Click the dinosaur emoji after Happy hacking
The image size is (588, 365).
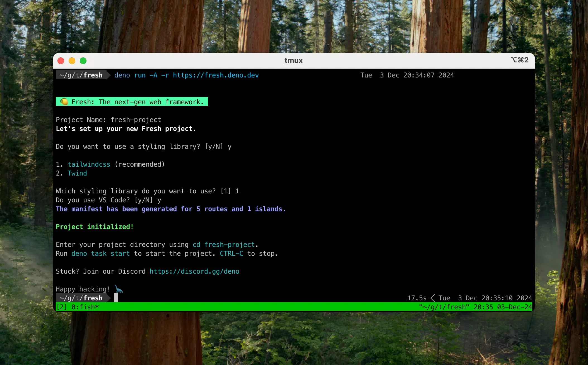tap(119, 289)
